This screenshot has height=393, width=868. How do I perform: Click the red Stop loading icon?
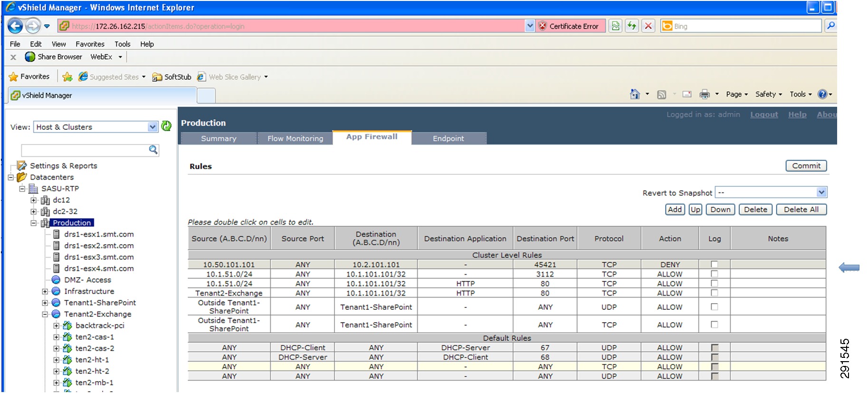pyautogui.click(x=648, y=26)
